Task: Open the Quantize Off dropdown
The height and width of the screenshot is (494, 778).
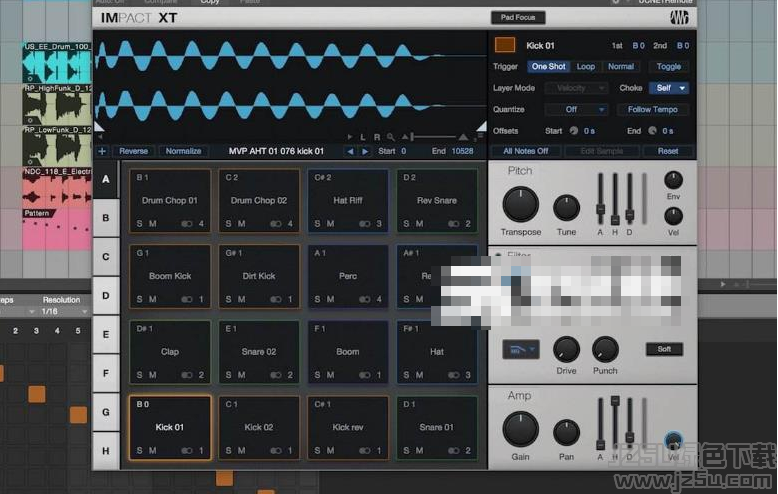Action: tap(577, 109)
